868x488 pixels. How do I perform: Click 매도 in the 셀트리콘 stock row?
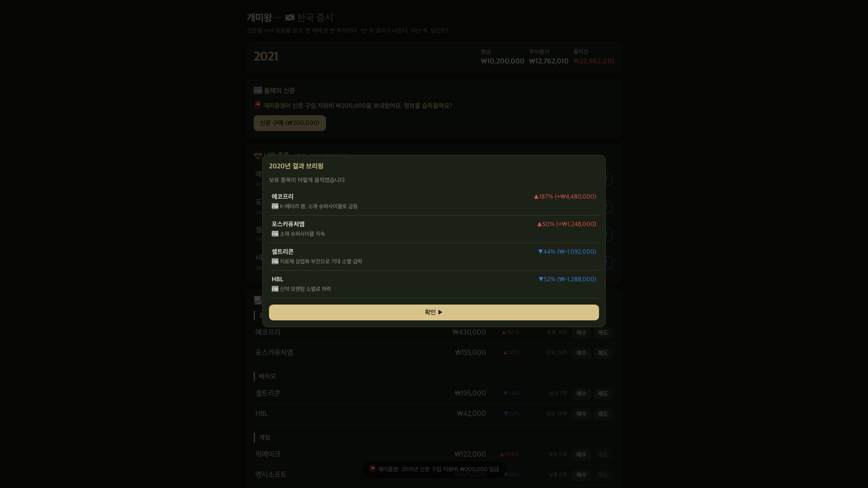[x=603, y=394]
